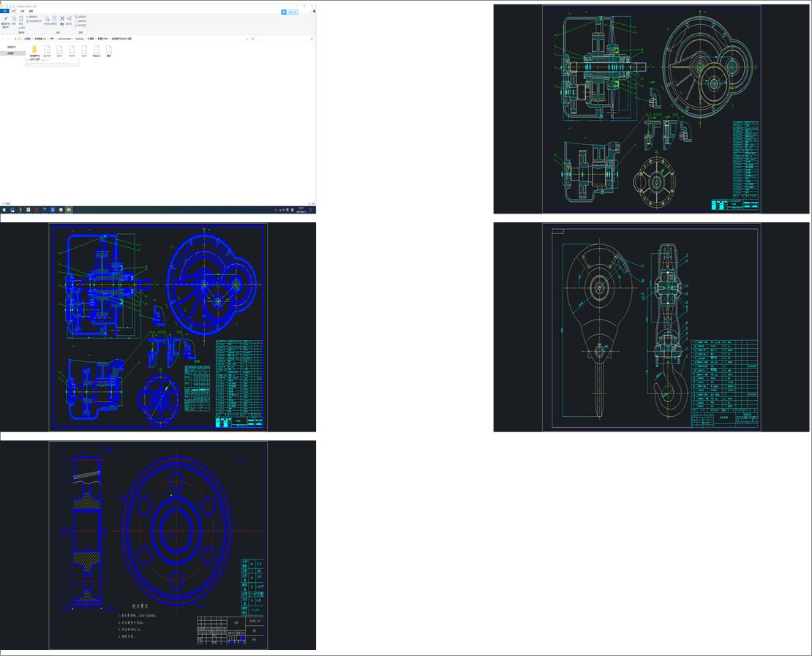Click the Copy icon in Explorer ribbon
The width and height of the screenshot is (812, 656).
(x=14, y=18)
